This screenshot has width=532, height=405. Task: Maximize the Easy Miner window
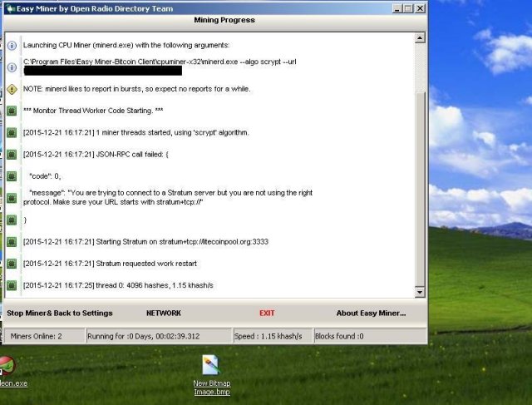click(408, 8)
